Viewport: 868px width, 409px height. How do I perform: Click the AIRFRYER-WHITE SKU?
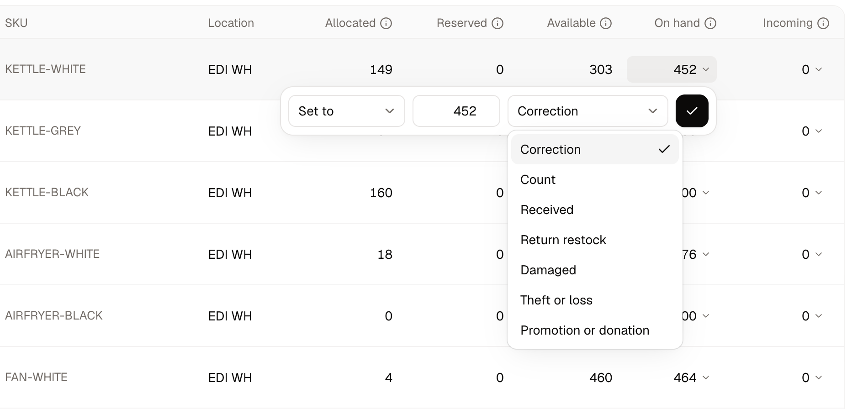52,254
